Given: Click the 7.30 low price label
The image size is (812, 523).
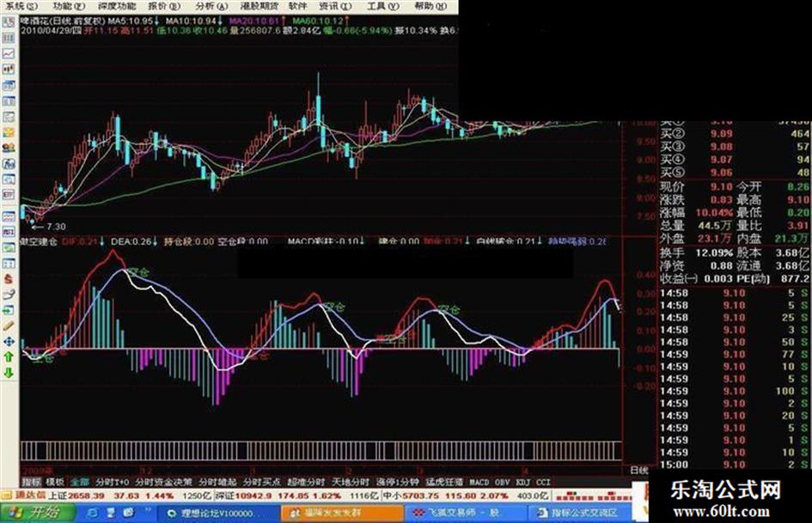Looking at the screenshot, I should 56,227.
